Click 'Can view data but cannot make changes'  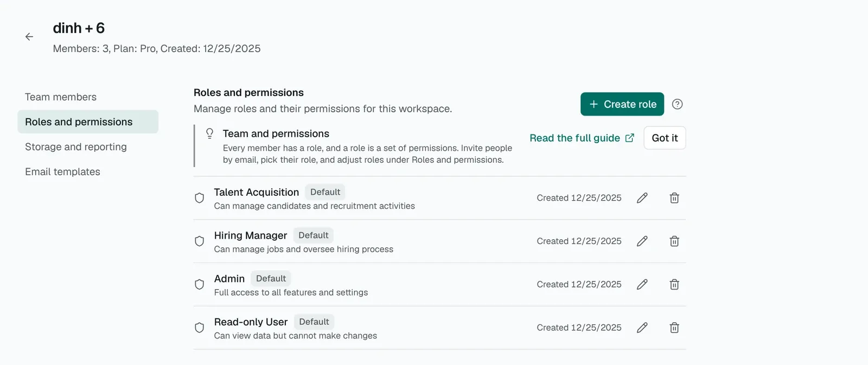tap(296, 336)
